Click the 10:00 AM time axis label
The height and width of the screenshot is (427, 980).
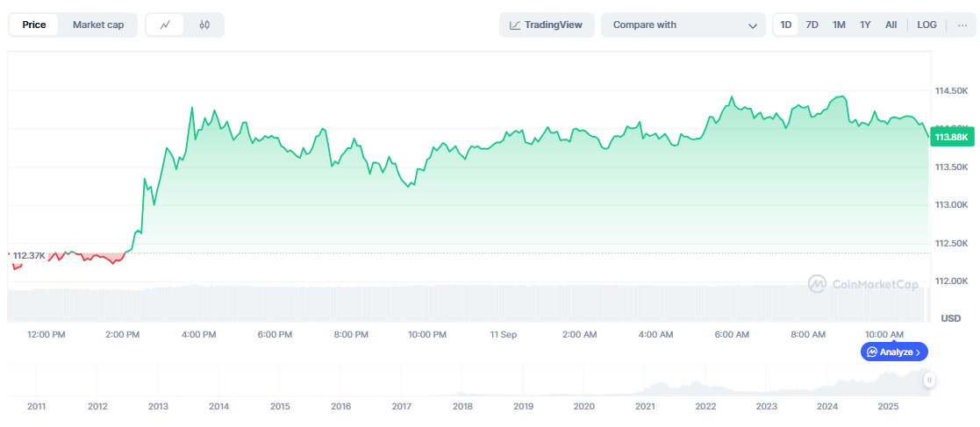point(884,335)
